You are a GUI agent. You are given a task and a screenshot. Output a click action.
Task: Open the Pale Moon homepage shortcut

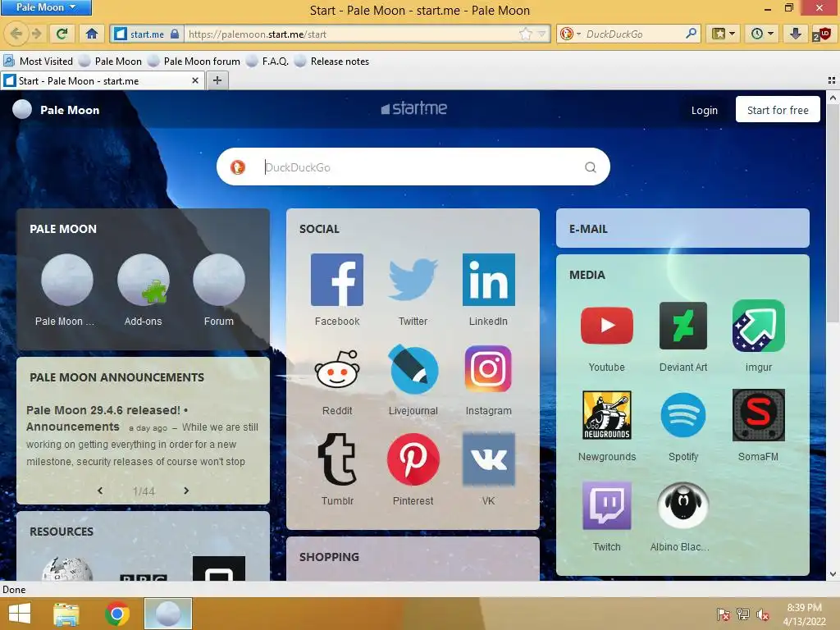[x=67, y=280]
